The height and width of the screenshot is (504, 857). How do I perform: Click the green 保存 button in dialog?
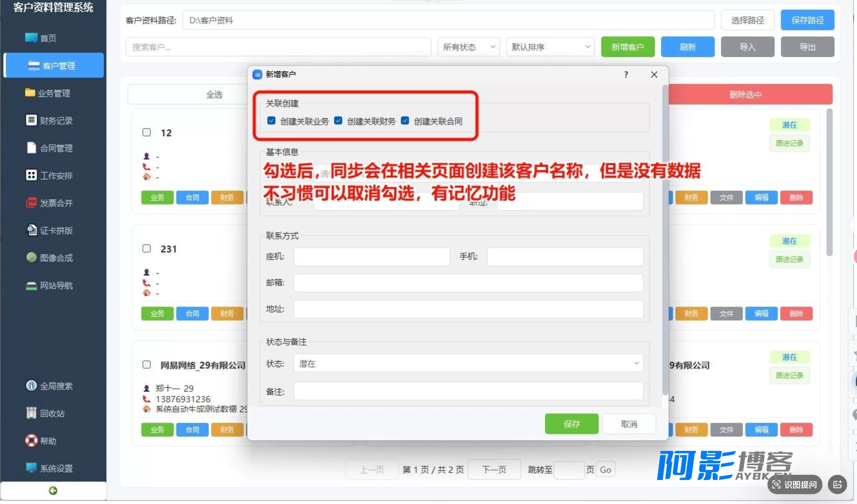571,424
